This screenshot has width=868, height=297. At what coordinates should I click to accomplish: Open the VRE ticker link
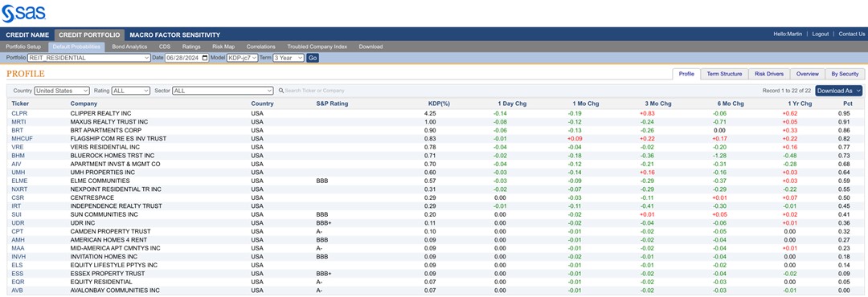[17, 147]
